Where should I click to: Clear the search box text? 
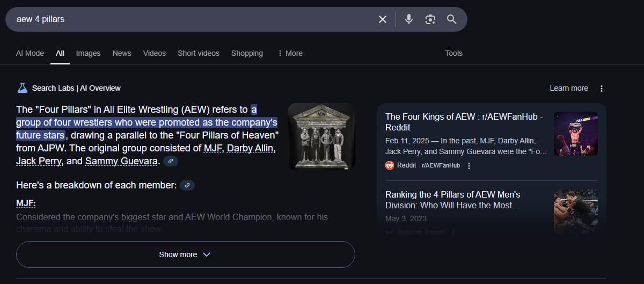[x=383, y=19]
